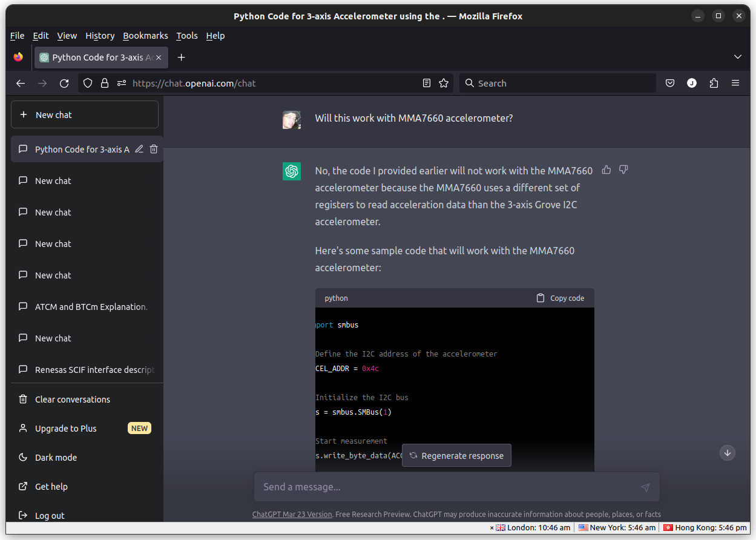Click the scroll-to-bottom arrow button

[728, 453]
